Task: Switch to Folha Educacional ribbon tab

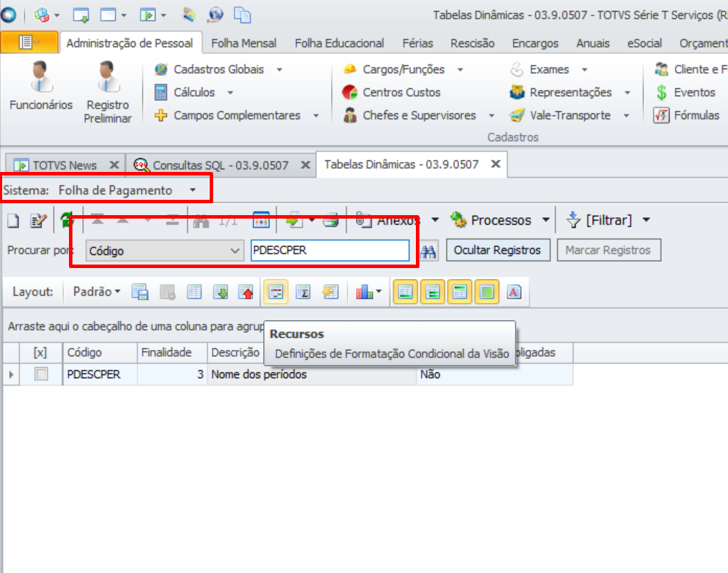Action: 339,43
